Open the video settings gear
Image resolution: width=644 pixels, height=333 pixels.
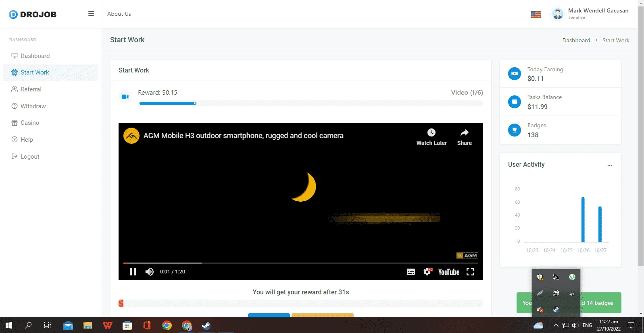(427, 272)
